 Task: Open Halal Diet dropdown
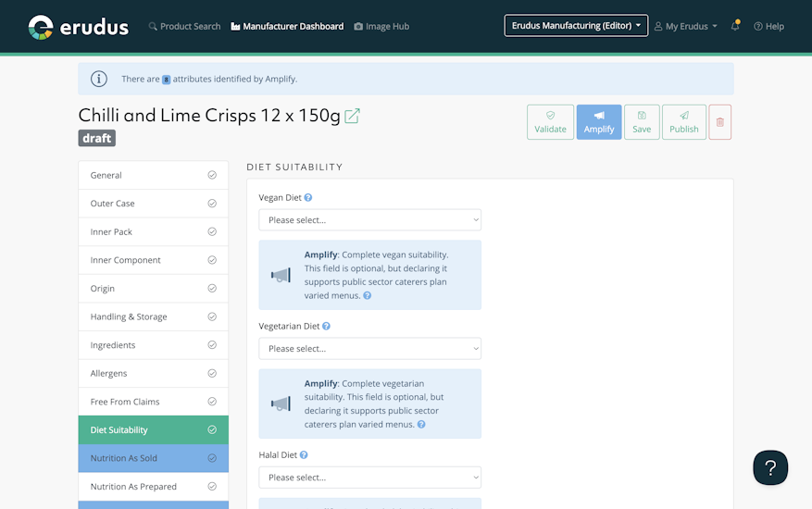click(x=369, y=478)
